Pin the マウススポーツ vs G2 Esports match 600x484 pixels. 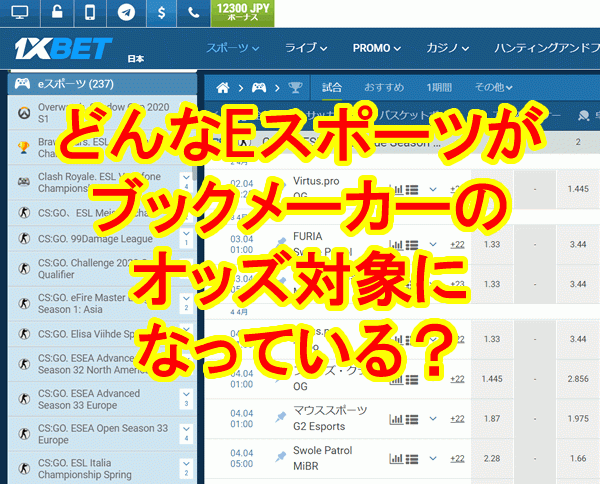click(280, 417)
